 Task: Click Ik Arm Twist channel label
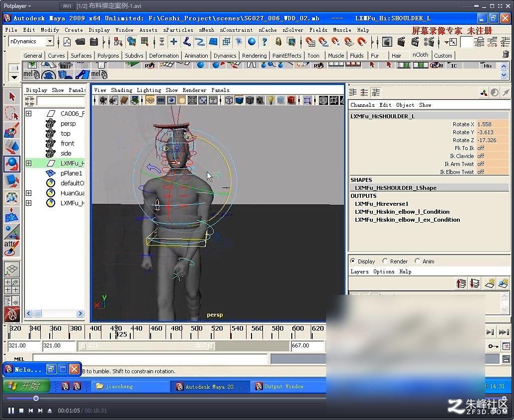tap(459, 164)
